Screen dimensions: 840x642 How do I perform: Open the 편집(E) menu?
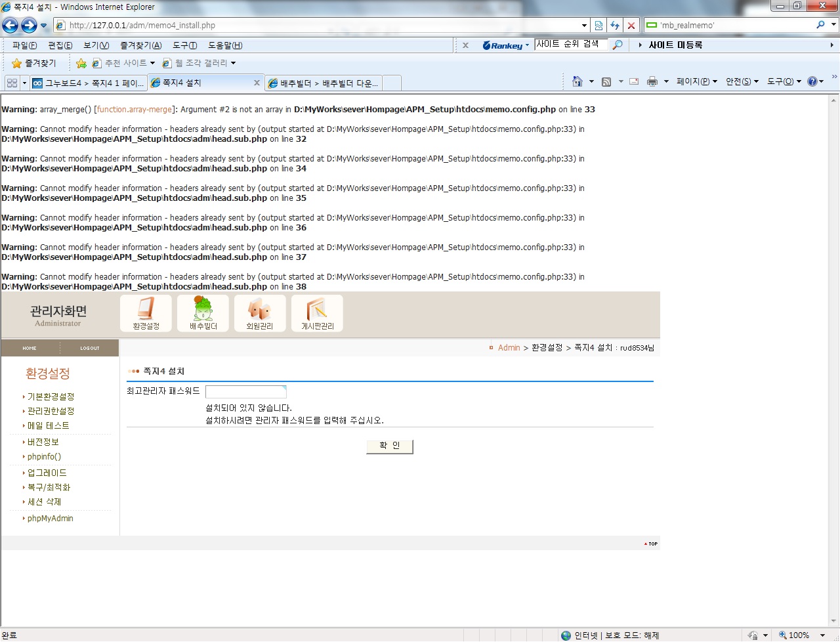[60, 45]
